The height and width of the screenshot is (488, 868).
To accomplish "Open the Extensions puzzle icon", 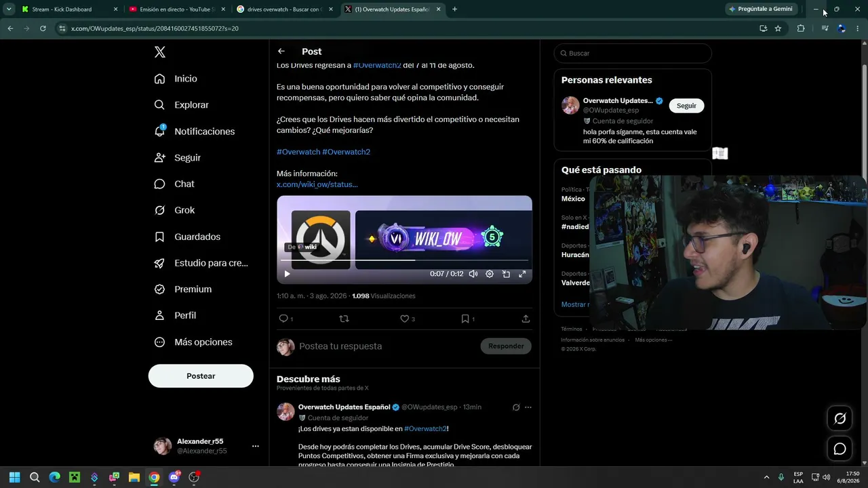I will pos(801,28).
